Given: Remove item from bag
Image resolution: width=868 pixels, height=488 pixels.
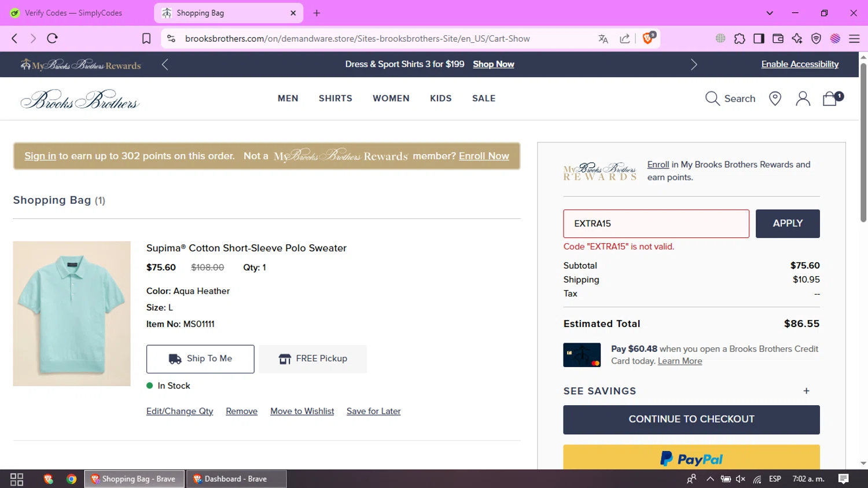Looking at the screenshot, I should (241, 412).
